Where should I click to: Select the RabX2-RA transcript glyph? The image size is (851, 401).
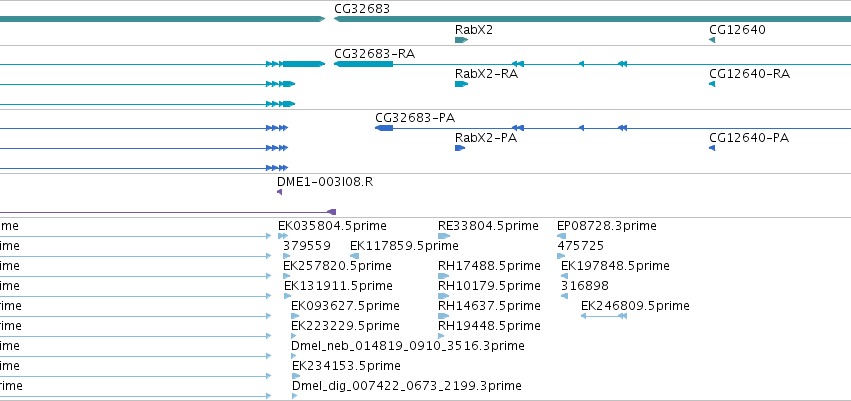(x=461, y=84)
